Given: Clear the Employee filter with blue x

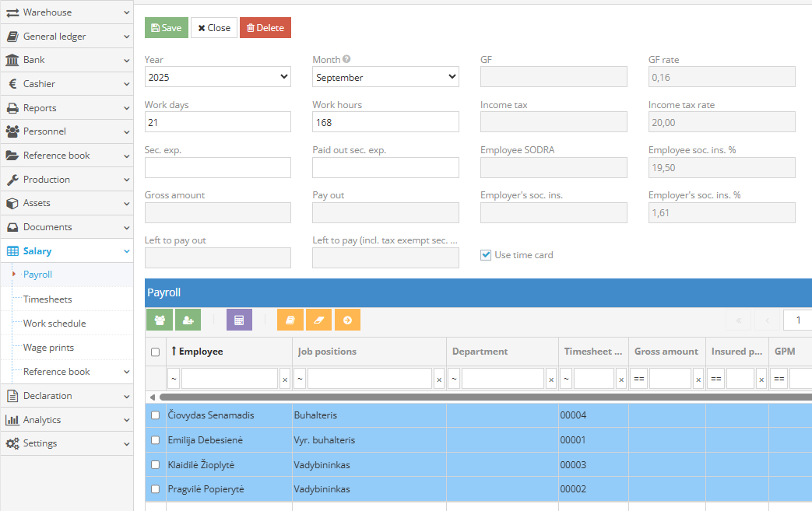Looking at the screenshot, I should (285, 379).
